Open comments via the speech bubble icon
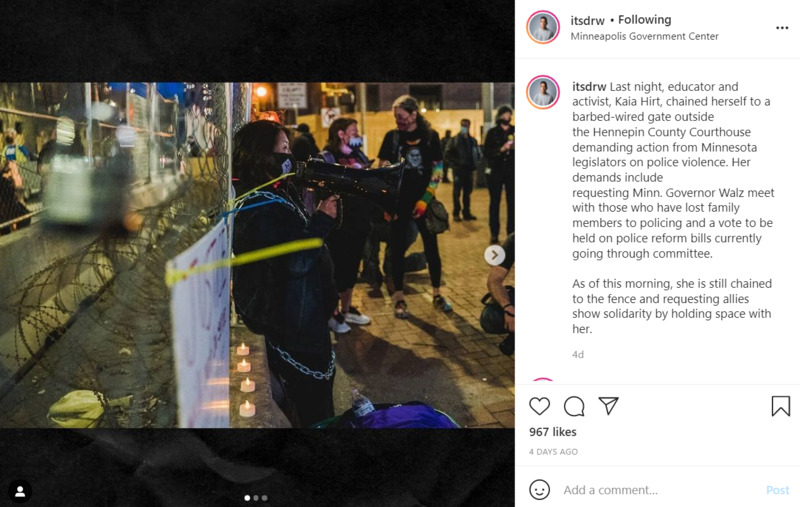Viewport: 800px width, 507px height. pos(574,406)
